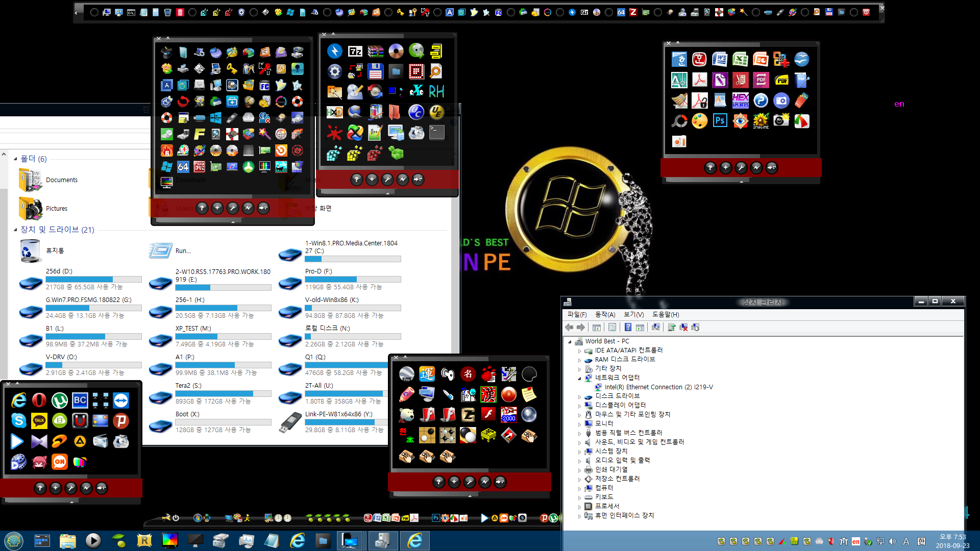Expand 프로세서 device node
This screenshot has height=551, width=980.
click(x=579, y=507)
